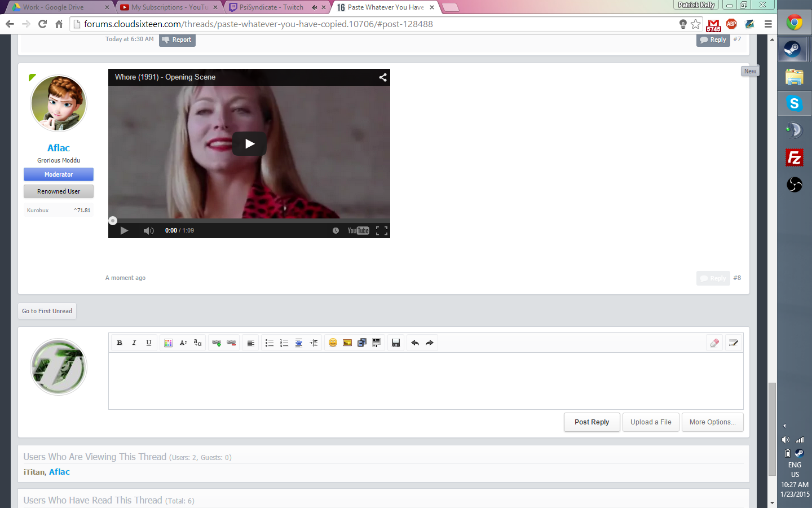Click the Renowned User badge

(x=59, y=191)
